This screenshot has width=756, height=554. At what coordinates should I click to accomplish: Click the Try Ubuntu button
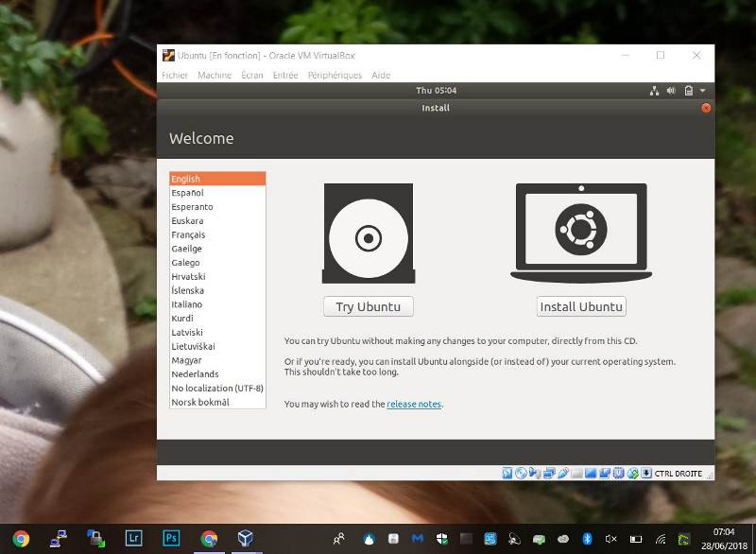click(x=369, y=306)
